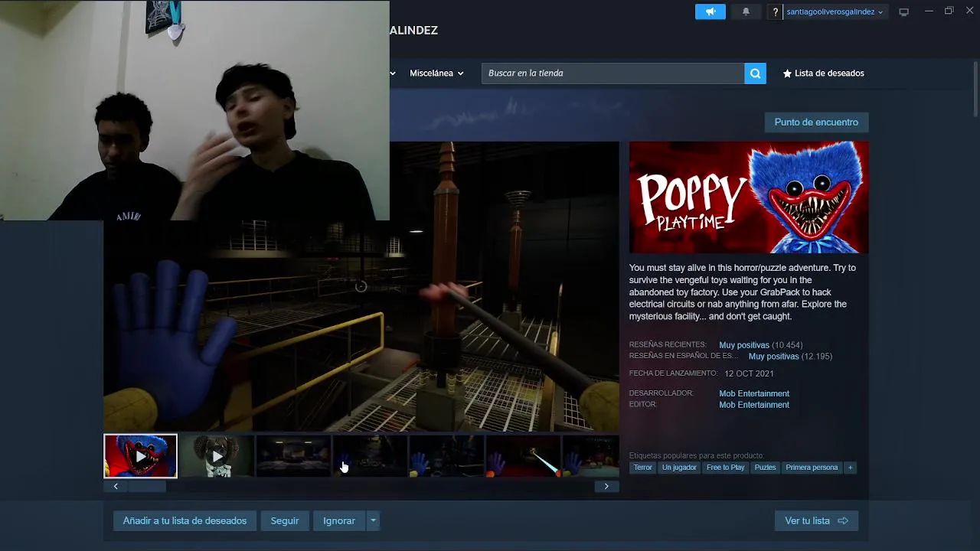Click the question mark help icon

click(775, 11)
